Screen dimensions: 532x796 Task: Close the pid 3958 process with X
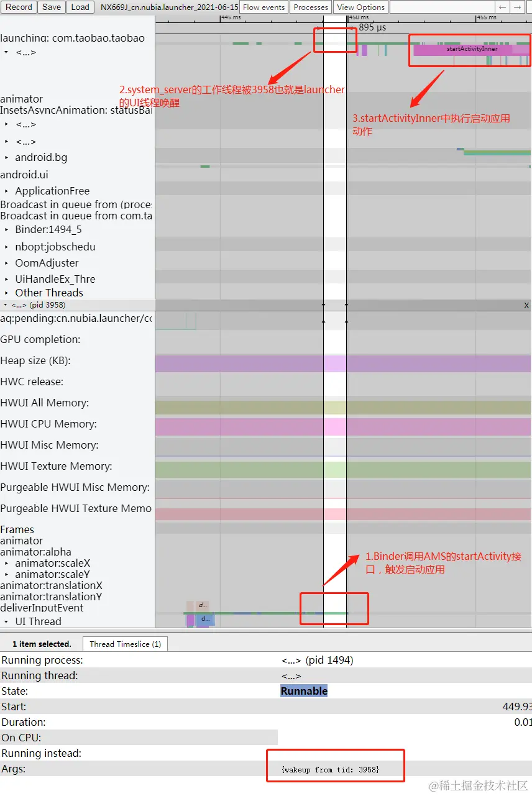pos(526,305)
